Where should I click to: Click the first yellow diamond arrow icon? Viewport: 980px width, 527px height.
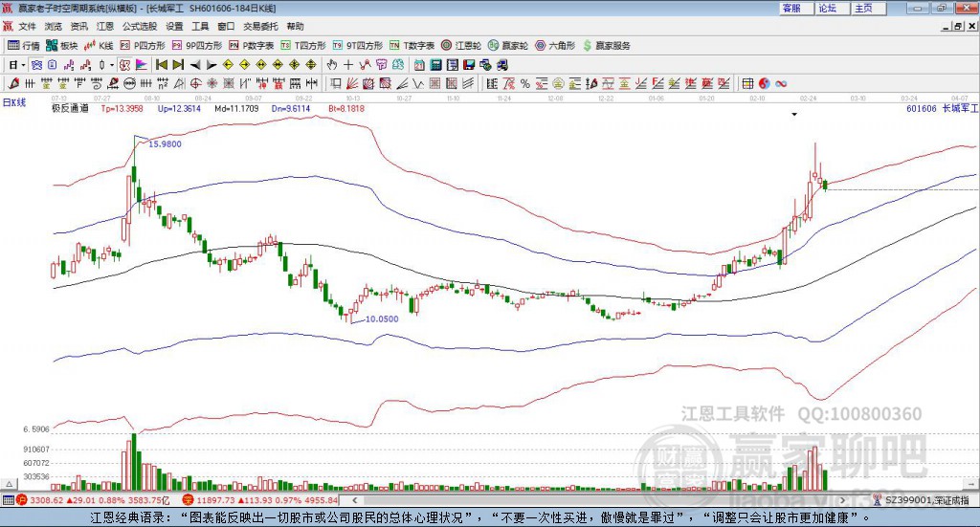click(x=228, y=65)
